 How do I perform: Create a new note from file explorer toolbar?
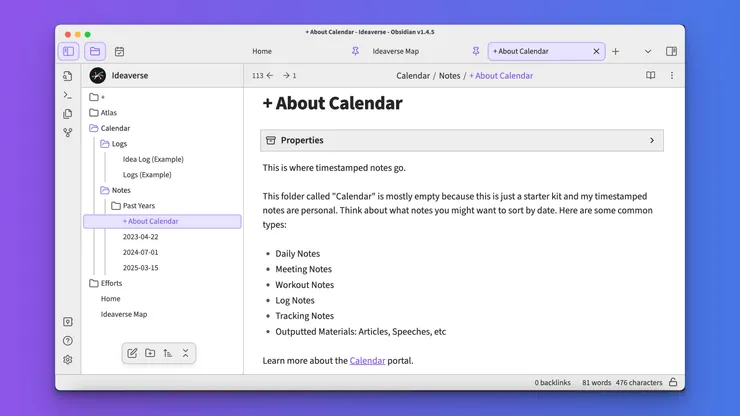(x=132, y=353)
